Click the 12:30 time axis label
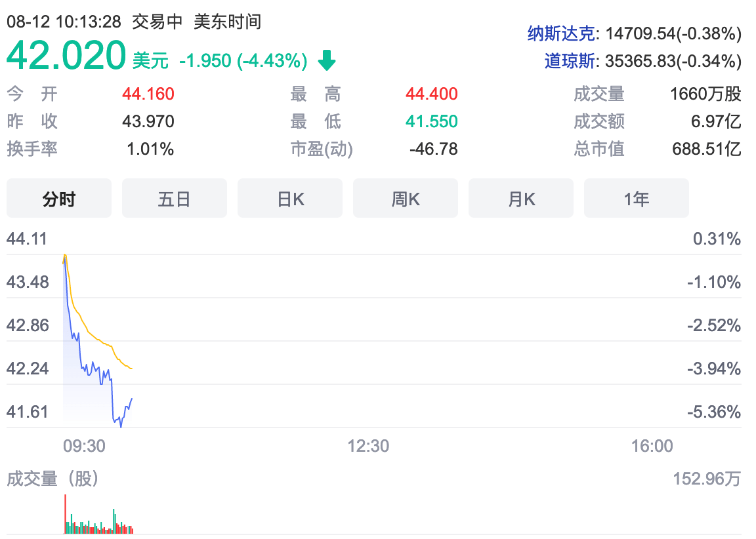The height and width of the screenshot is (539, 756). point(368,447)
